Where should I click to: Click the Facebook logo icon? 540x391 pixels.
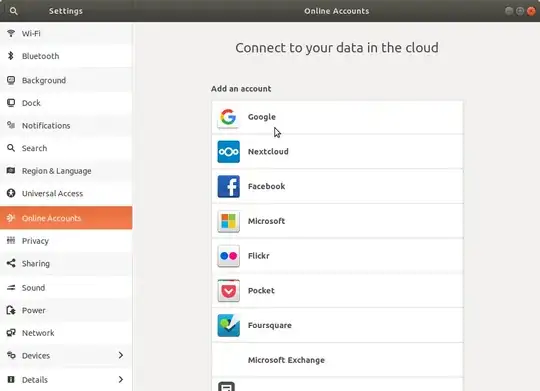[x=228, y=186]
